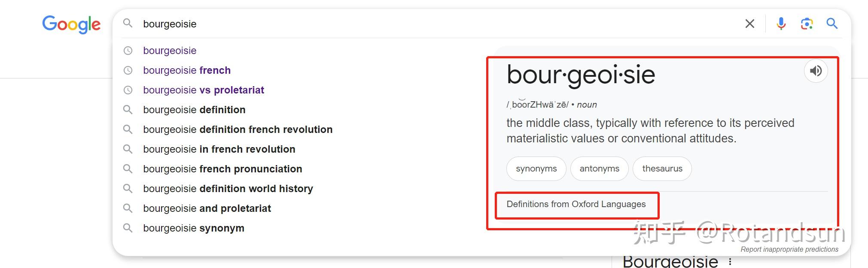Choose 'bourgeoisie synonym' suggestion
Viewport: 868px width, 268px height.
[194, 228]
